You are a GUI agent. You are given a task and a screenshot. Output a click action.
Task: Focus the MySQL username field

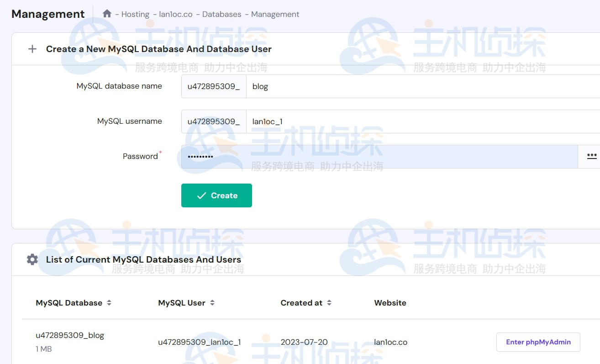(423, 121)
